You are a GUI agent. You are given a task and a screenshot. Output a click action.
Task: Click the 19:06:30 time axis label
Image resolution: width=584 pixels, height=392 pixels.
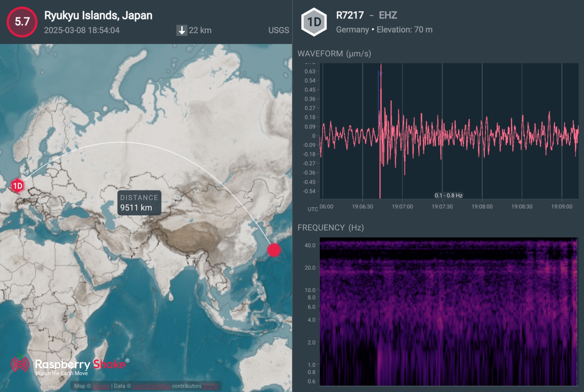click(363, 206)
